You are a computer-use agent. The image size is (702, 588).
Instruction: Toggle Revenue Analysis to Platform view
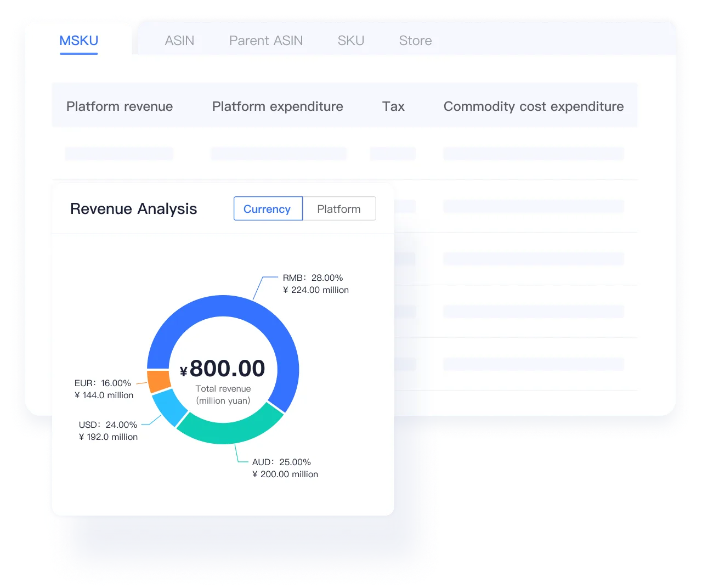point(339,209)
